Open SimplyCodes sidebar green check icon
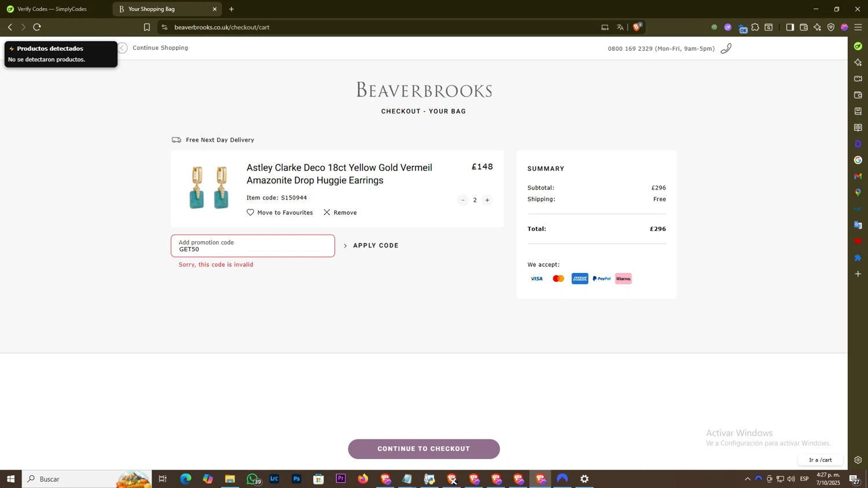This screenshot has height=488, width=868. click(858, 46)
